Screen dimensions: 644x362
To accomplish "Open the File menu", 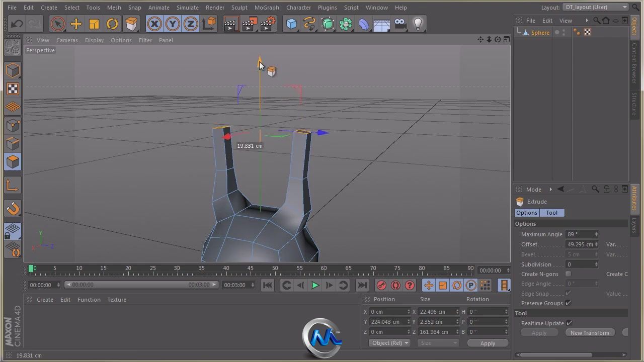I will [x=12, y=8].
